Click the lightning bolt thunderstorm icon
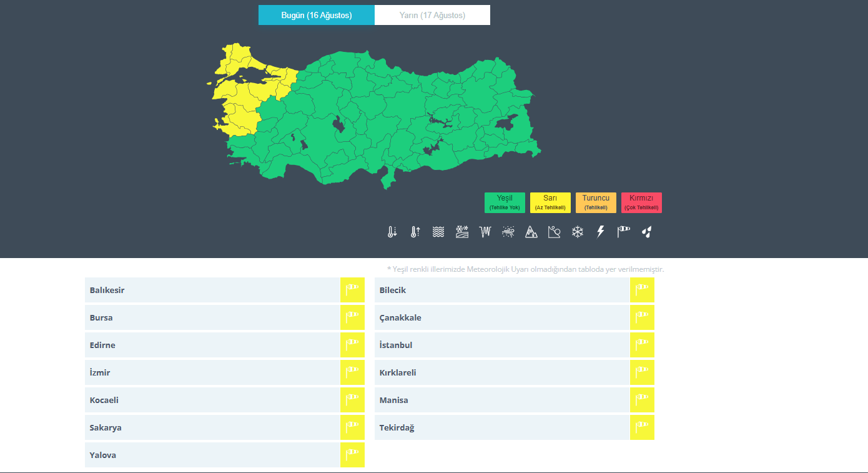The height and width of the screenshot is (473, 868). (601, 232)
